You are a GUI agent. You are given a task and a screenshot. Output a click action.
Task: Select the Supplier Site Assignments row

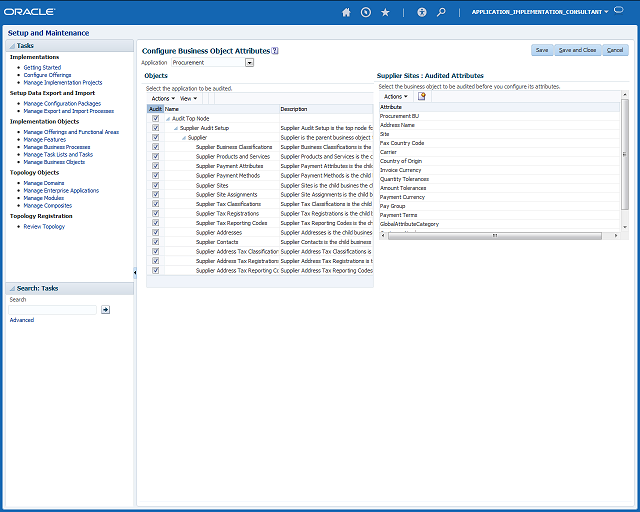click(x=260, y=195)
